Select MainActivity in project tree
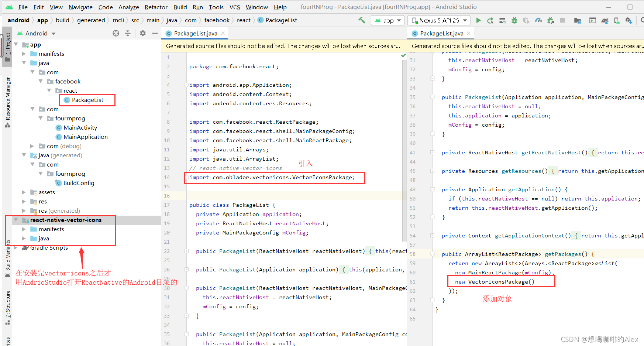The width and height of the screenshot is (644, 346). pos(76,127)
